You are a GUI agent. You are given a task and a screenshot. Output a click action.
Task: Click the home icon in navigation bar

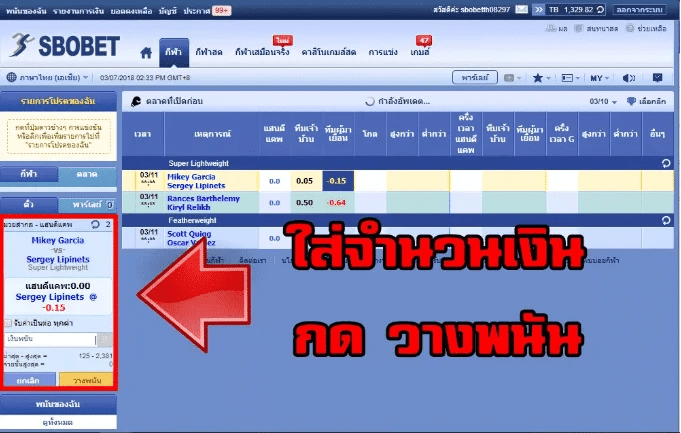[x=146, y=50]
